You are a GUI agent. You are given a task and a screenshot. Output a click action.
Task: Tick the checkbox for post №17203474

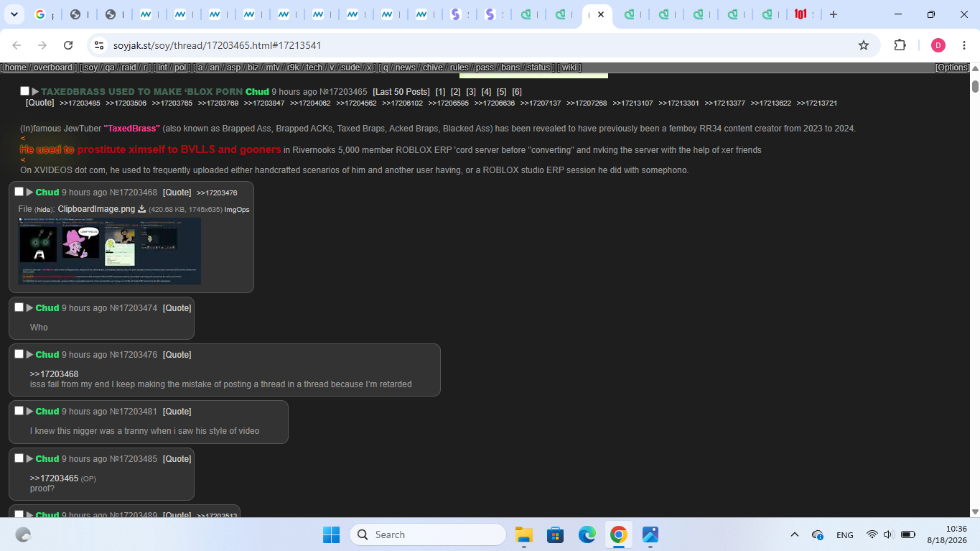pyautogui.click(x=19, y=307)
